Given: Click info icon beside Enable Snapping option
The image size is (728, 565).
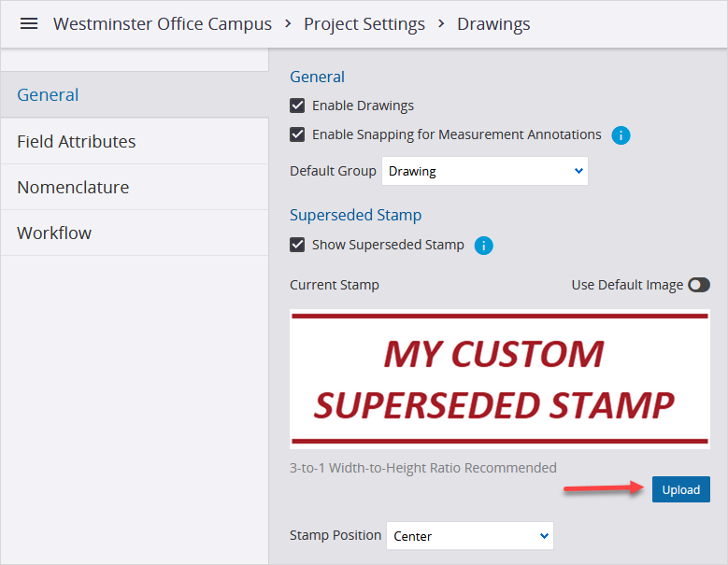Looking at the screenshot, I should [621, 135].
